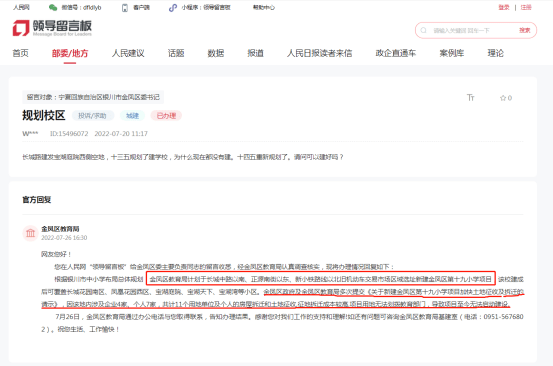Click the mini-program link icon
553x366 pixels.
point(173,8)
